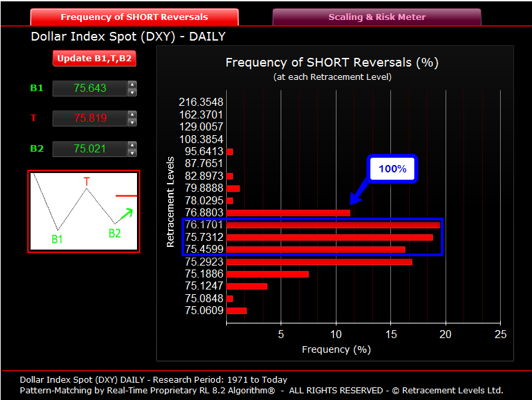Viewport: 532px width, 400px height.
Task: Click the 75.2923 retracement level bar
Action: pos(319,262)
